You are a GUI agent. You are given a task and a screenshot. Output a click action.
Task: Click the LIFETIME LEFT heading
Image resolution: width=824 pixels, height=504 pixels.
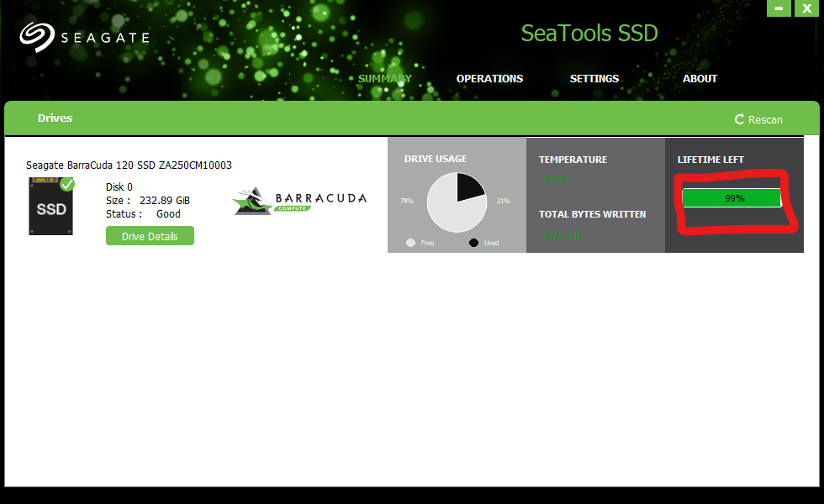point(710,160)
